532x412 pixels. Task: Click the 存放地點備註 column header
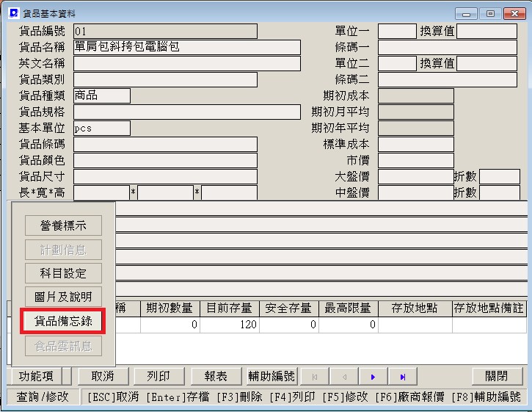point(489,308)
